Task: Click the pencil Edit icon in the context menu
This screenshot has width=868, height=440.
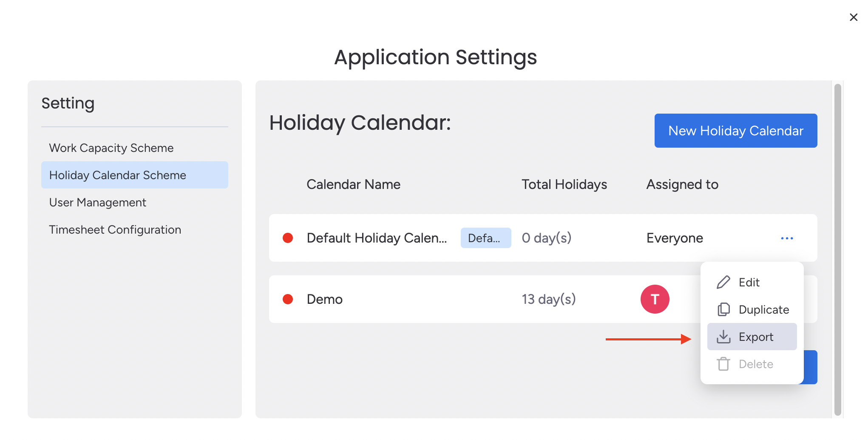Action: [724, 282]
